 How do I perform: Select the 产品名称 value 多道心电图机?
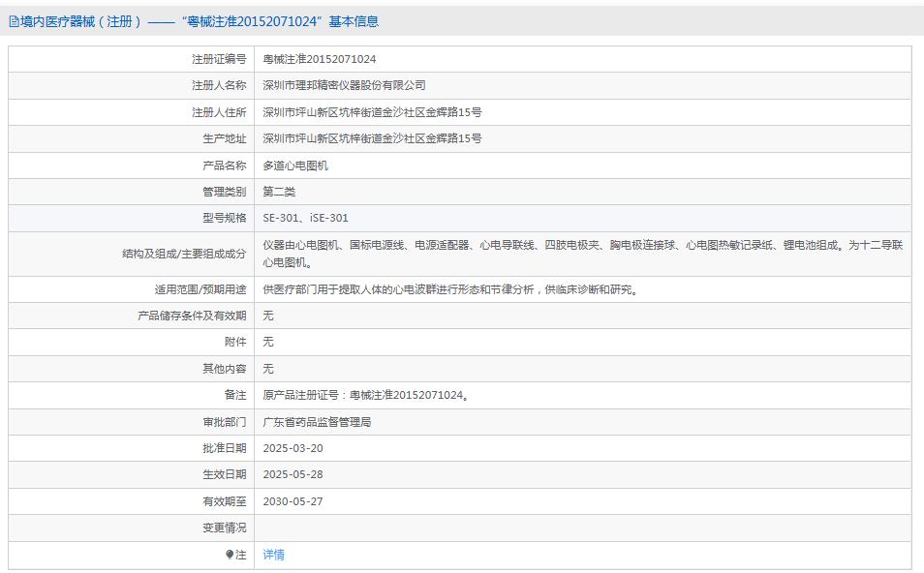[x=292, y=165]
